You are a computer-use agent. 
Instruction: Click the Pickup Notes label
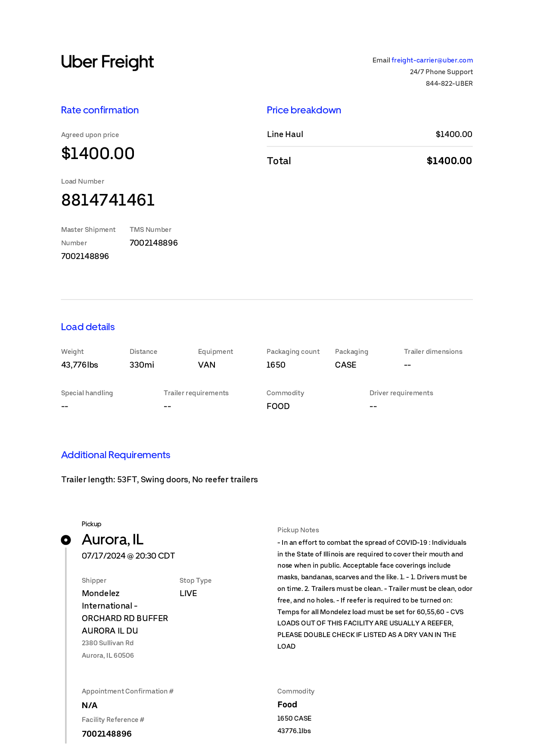(x=298, y=530)
